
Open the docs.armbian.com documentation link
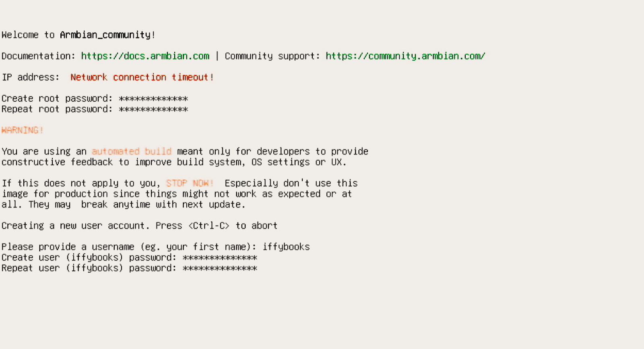[145, 56]
